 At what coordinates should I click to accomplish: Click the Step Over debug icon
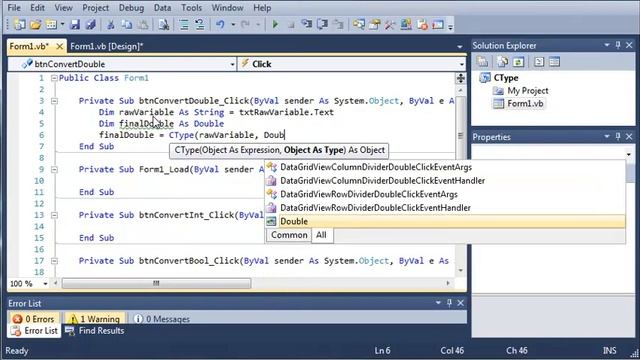[322, 24]
